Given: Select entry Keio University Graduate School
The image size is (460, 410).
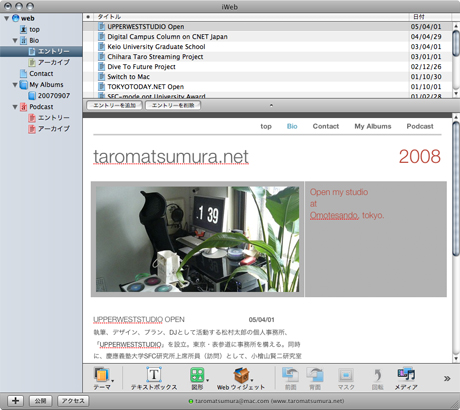Looking at the screenshot, I should coord(267,47).
